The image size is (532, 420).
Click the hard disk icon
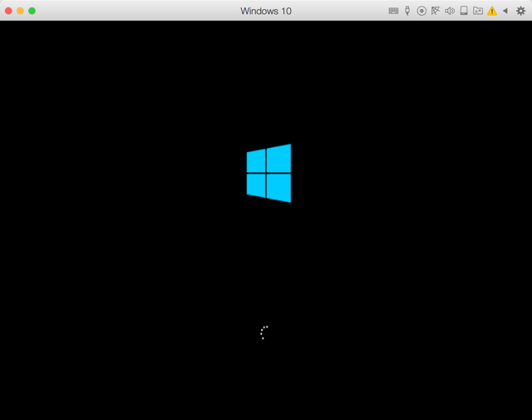pyautogui.click(x=464, y=11)
